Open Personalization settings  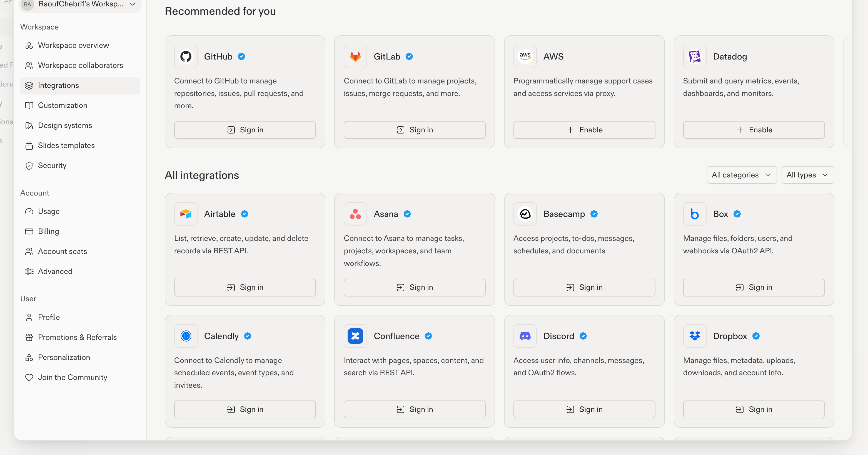pos(80,357)
